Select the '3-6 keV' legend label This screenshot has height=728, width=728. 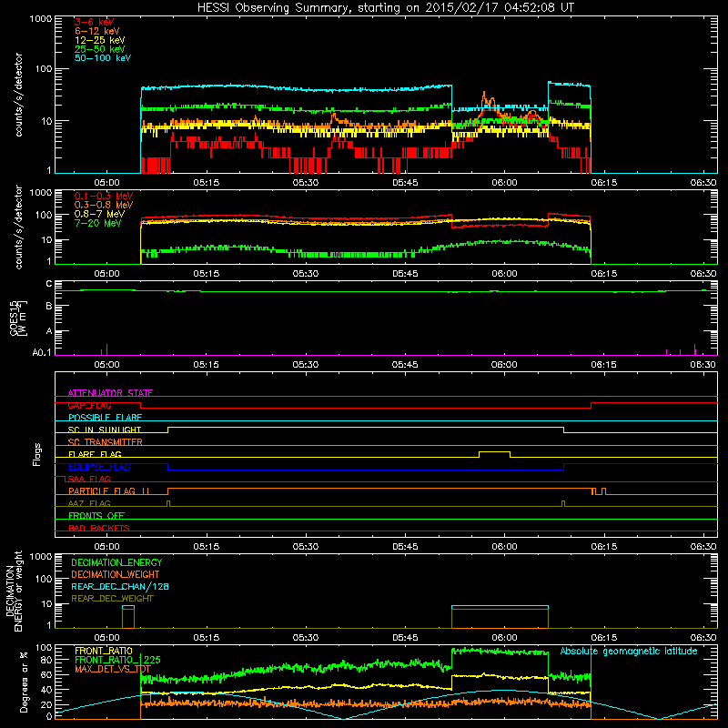[94, 22]
